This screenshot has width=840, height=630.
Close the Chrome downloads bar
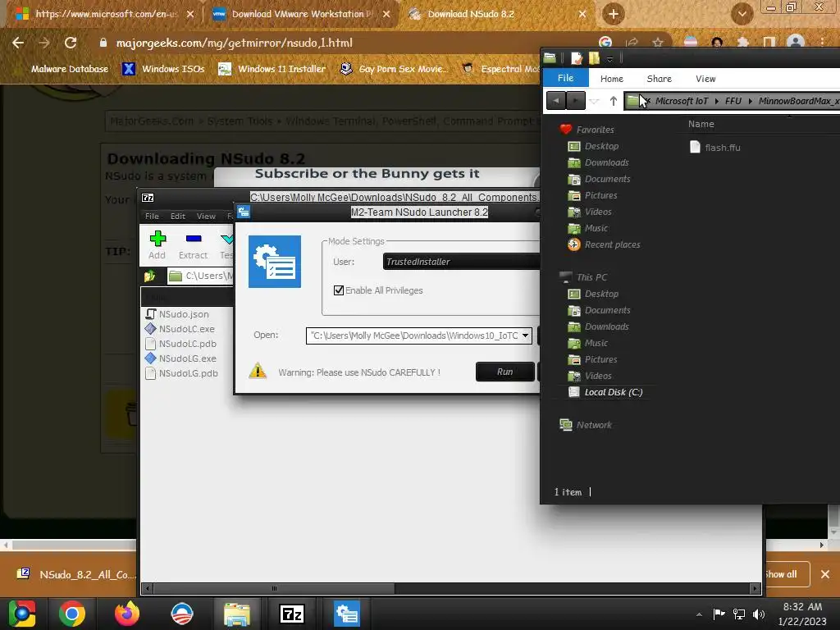[825, 574]
